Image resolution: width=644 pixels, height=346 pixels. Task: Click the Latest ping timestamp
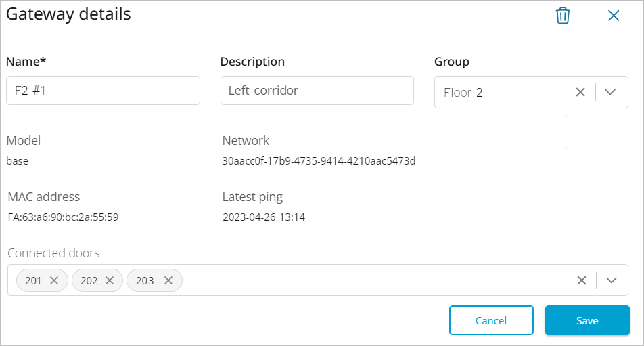click(264, 217)
